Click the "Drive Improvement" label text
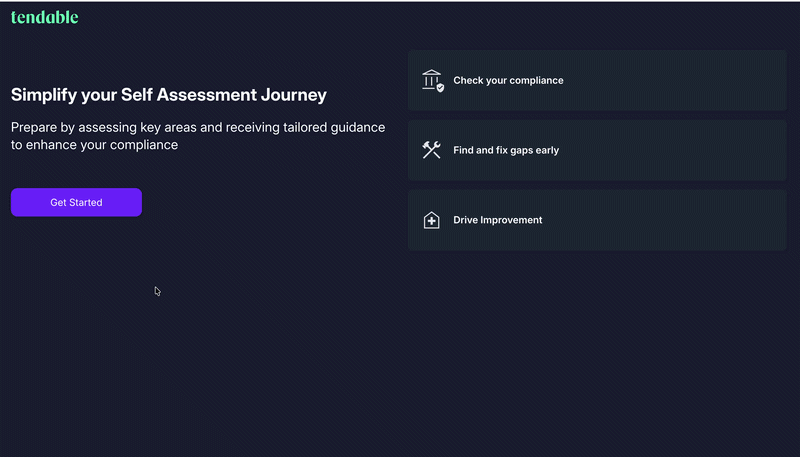This screenshot has width=800, height=457. pyautogui.click(x=497, y=220)
